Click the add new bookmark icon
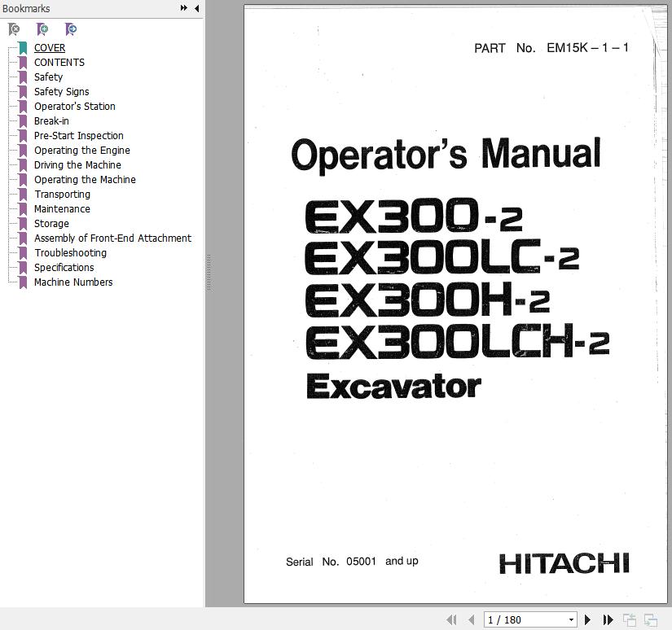 (42, 29)
